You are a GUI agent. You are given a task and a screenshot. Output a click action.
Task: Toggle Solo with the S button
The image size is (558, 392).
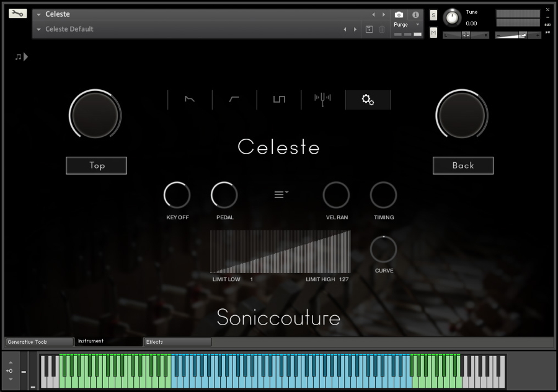pos(434,15)
